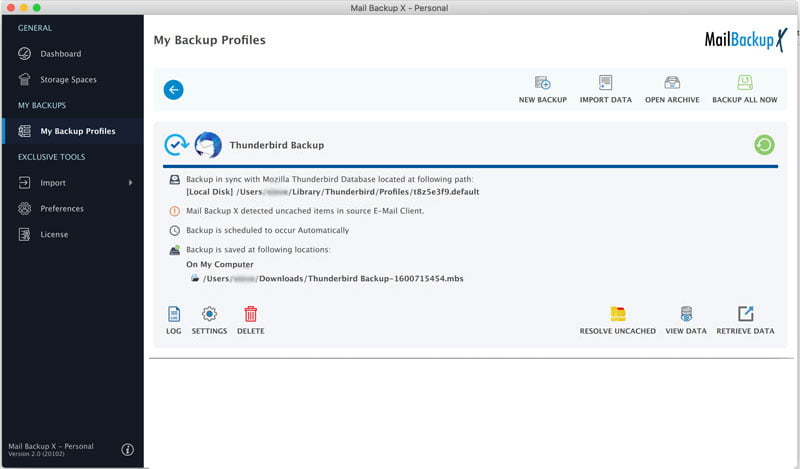Click the schedule clock icon

pyautogui.click(x=174, y=231)
